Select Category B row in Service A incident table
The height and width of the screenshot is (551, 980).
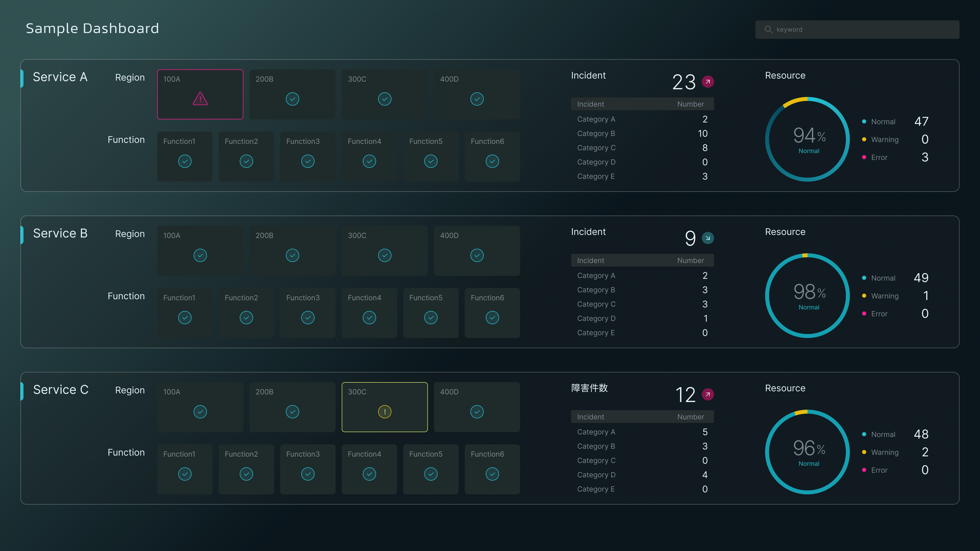click(x=642, y=133)
